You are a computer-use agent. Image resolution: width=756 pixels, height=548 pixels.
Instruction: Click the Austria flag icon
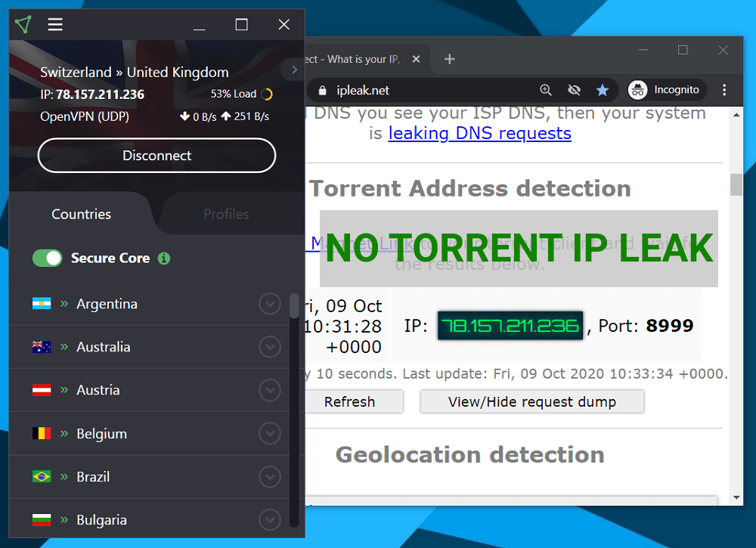[42, 390]
